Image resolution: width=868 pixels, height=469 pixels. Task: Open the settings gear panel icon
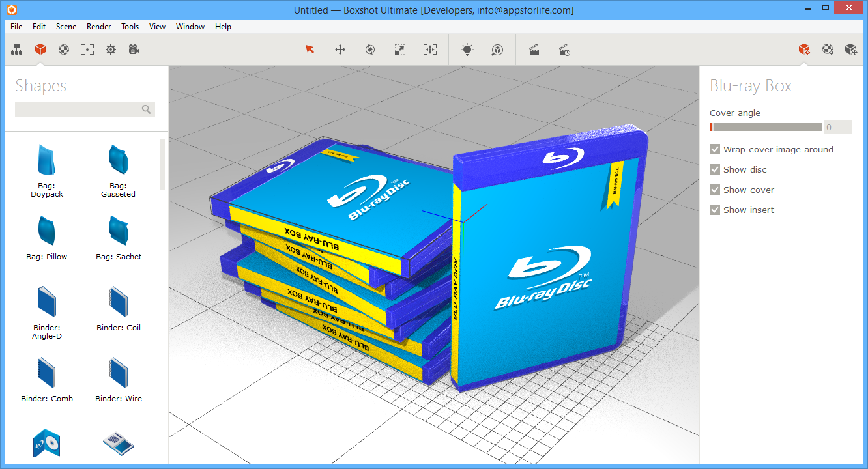(111, 50)
